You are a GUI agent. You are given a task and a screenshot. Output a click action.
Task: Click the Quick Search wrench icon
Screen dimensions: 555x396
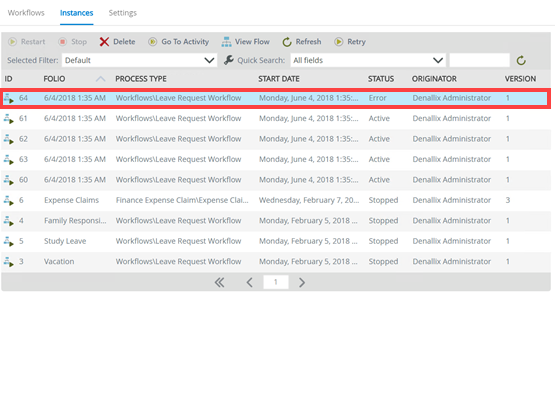point(229,60)
